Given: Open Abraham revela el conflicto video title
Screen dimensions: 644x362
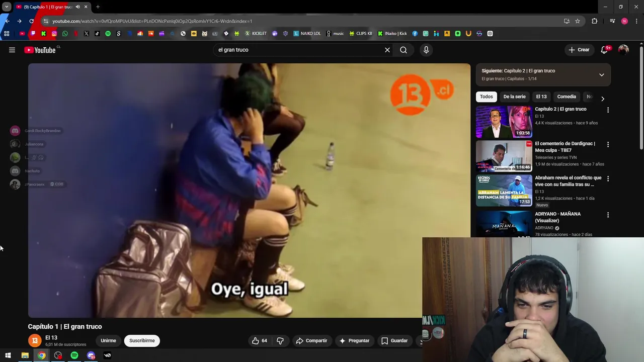Looking at the screenshot, I should coord(568,181).
